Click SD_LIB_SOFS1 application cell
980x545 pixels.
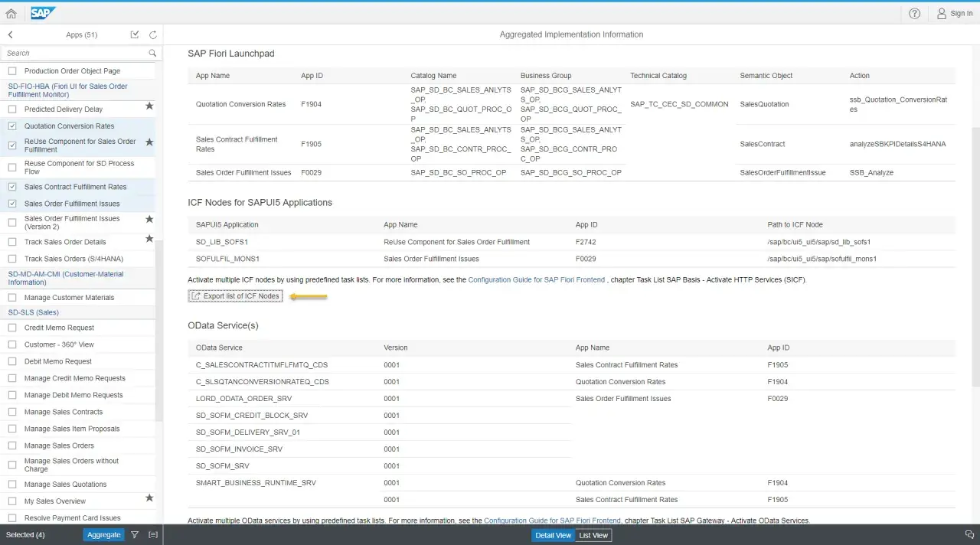coord(222,242)
